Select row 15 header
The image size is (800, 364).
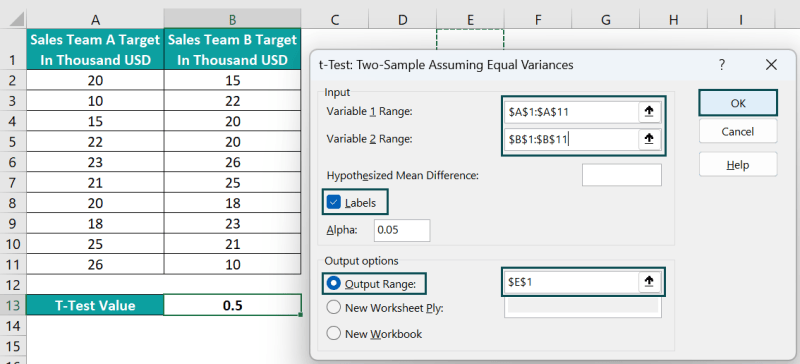[x=13, y=346]
